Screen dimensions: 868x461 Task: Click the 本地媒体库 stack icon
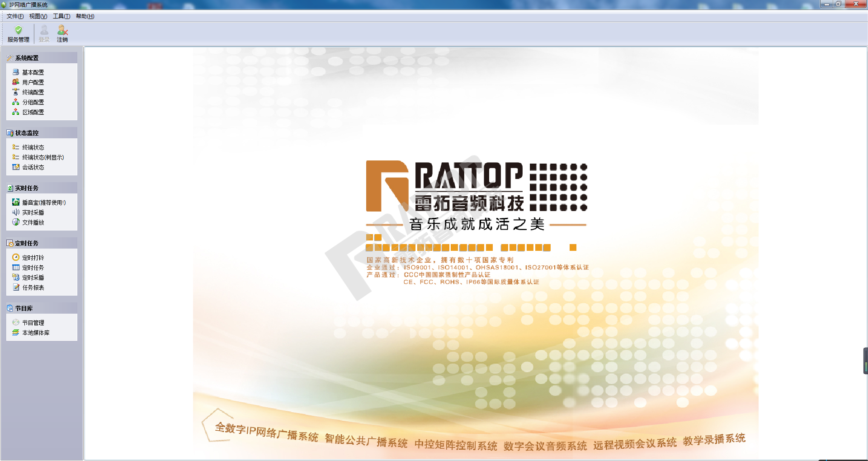tap(16, 332)
